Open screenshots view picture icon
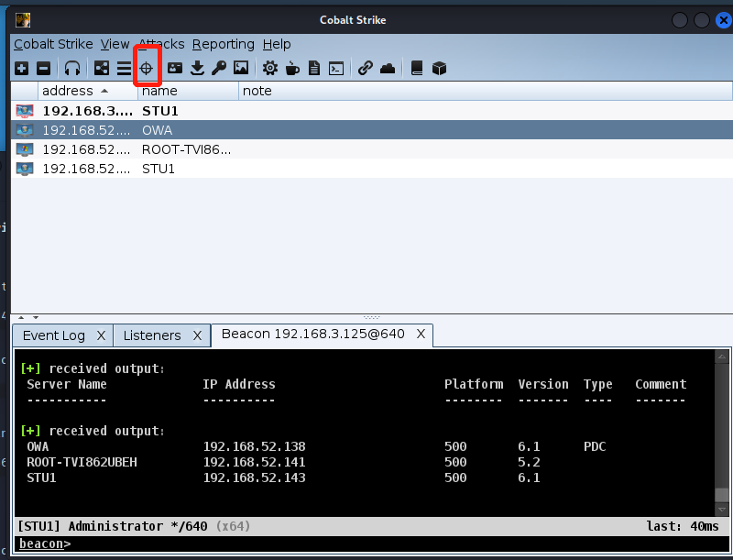This screenshot has height=560, width=733. coord(241,68)
